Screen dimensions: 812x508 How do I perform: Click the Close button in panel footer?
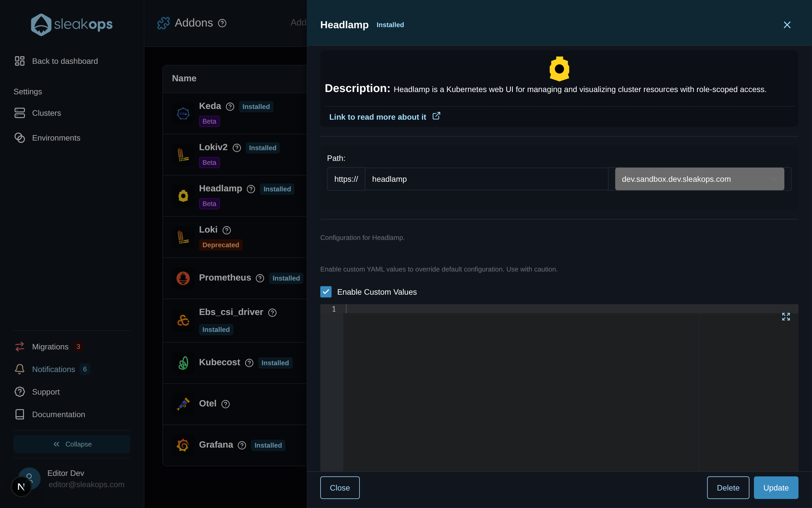click(340, 487)
